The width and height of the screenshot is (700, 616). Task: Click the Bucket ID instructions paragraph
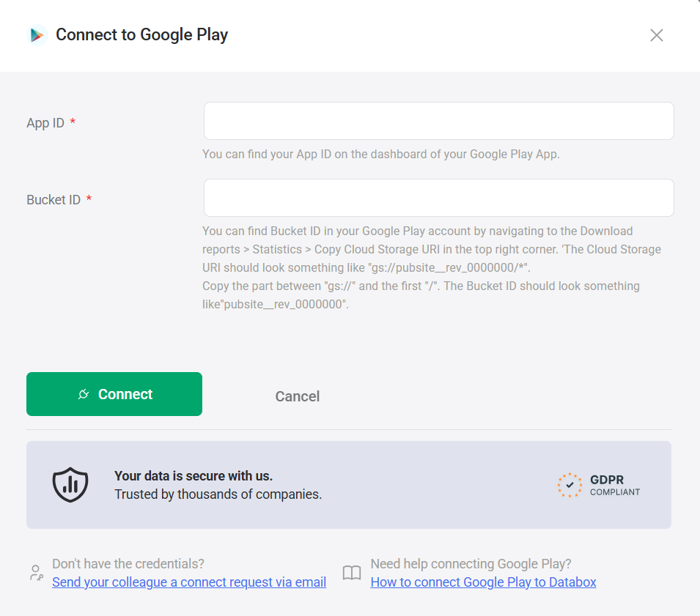pos(432,267)
